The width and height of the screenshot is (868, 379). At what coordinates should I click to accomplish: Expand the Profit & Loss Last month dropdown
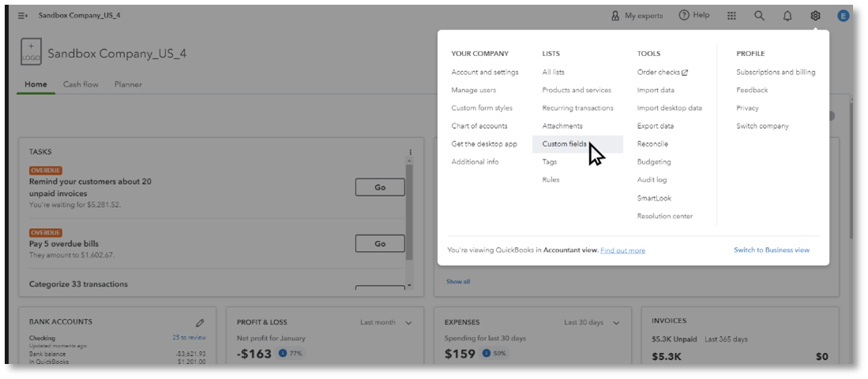(x=387, y=323)
